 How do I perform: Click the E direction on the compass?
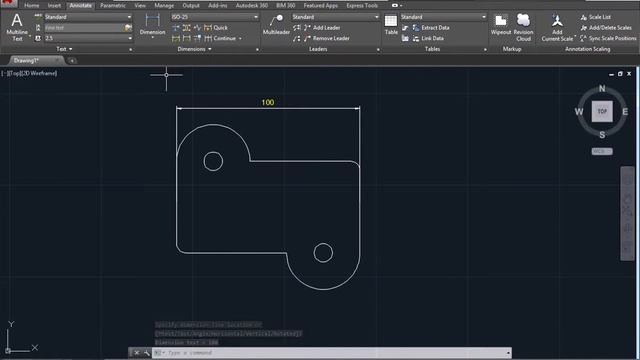pyautogui.click(x=625, y=111)
